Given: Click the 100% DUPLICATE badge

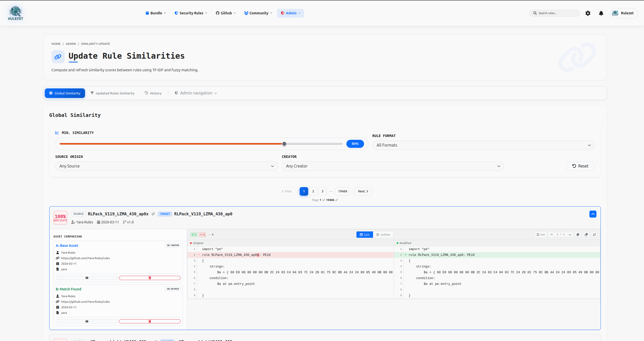Looking at the screenshot, I should coord(60,218).
